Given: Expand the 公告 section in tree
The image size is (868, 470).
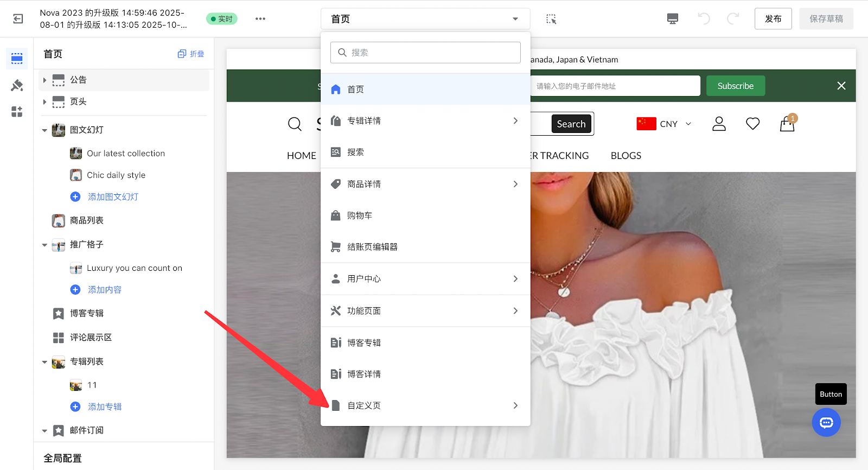Looking at the screenshot, I should click(45, 80).
